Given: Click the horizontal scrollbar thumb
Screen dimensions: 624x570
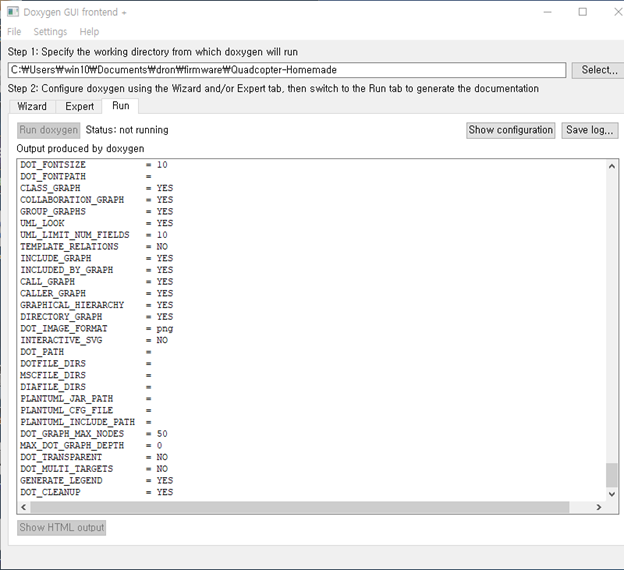Looking at the screenshot, I should 300,507.
